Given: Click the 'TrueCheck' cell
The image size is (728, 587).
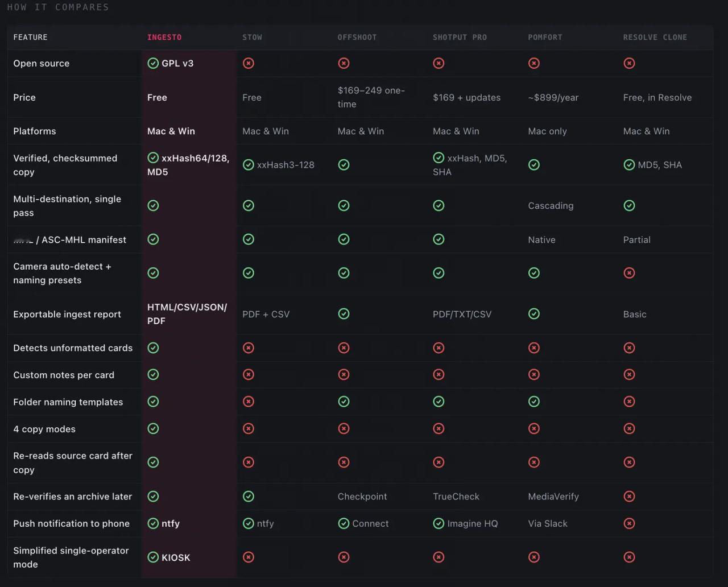Looking at the screenshot, I should pos(456,497).
